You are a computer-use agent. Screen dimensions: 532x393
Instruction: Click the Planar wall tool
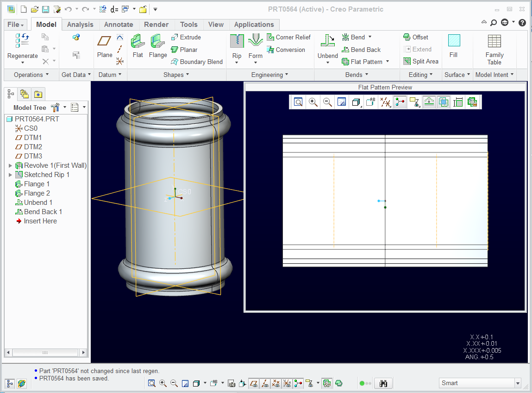coord(184,50)
